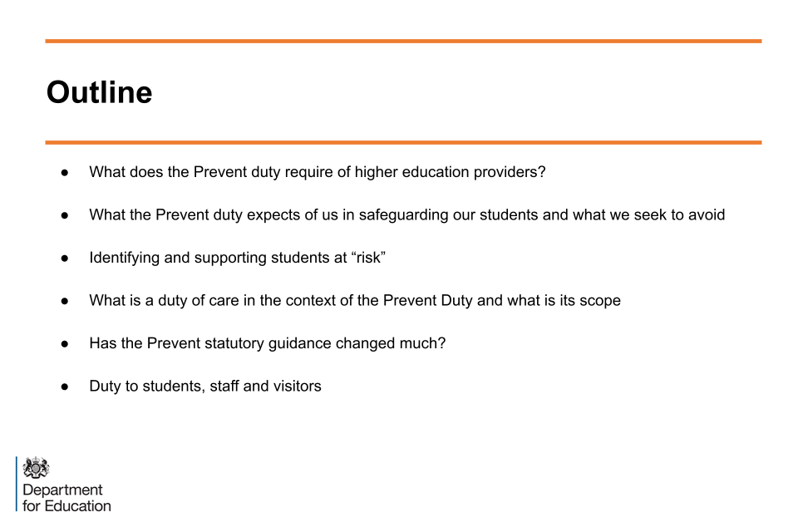The image size is (798, 532).
Task: Click the bullet about safeguarding our students
Action: click(406, 214)
